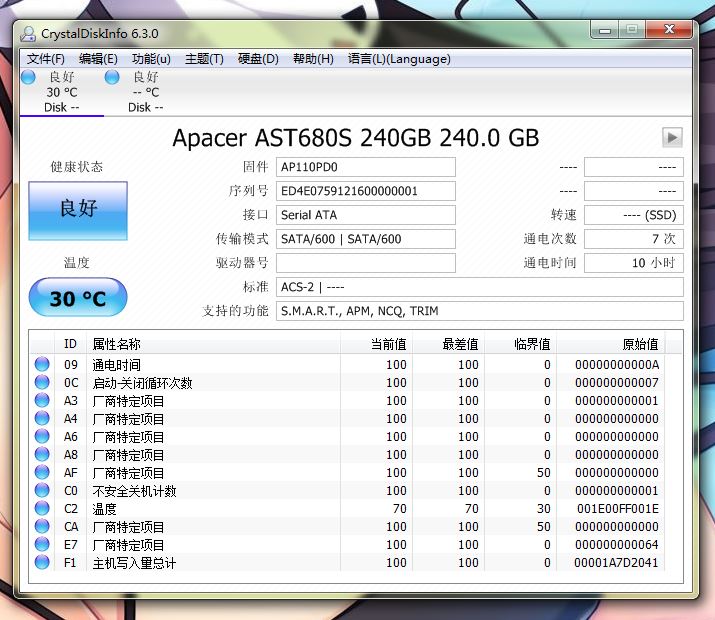Image resolution: width=715 pixels, height=620 pixels.
Task: Click raw value 000000000007
Action: 617,382
